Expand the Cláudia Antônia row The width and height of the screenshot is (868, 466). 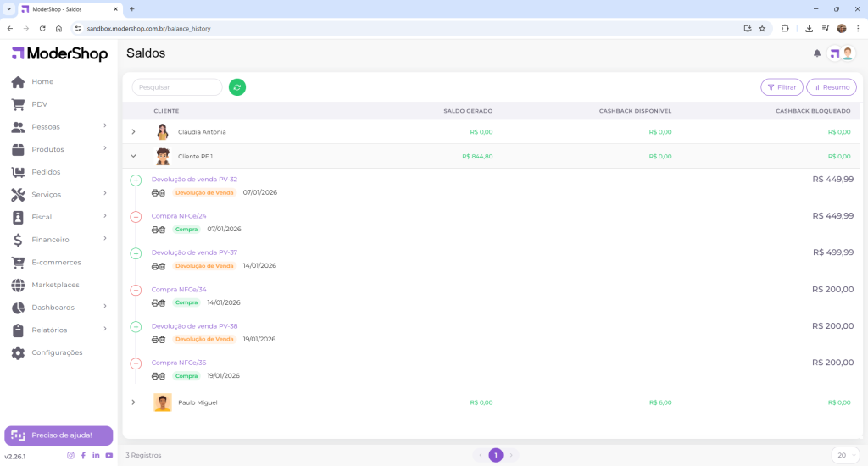(133, 132)
